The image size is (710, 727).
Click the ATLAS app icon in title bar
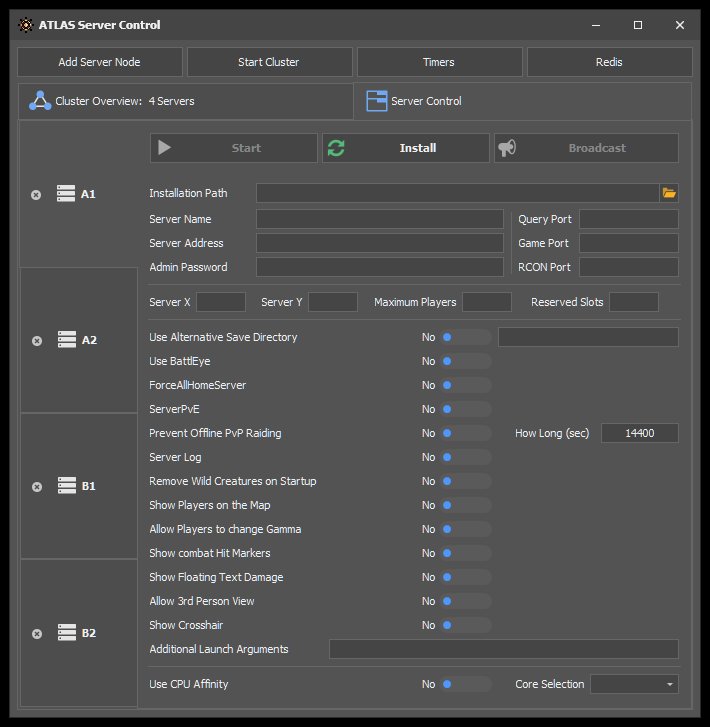(26, 25)
